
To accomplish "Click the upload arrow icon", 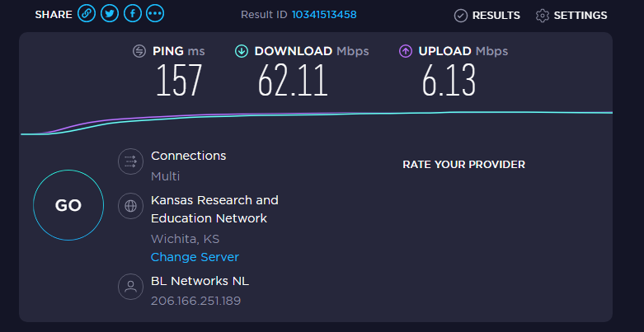I will 406,51.
